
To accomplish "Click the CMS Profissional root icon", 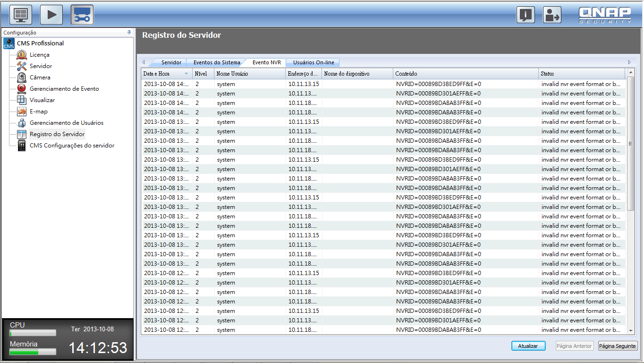I will [x=9, y=43].
